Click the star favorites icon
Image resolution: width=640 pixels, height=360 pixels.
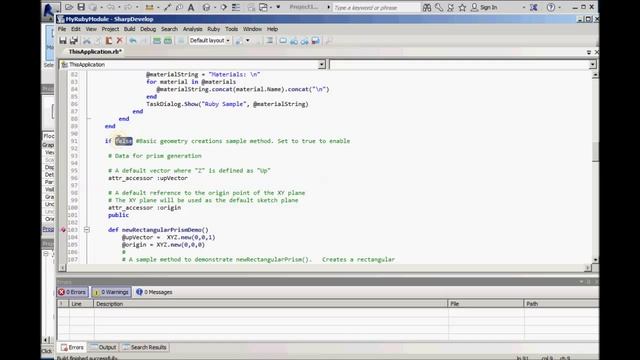tap(462, 7)
